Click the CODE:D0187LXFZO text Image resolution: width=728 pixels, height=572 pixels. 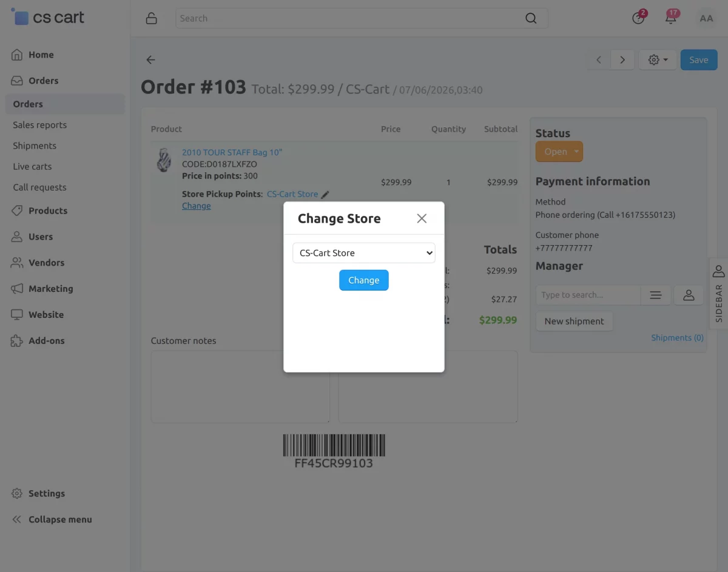[x=220, y=164]
